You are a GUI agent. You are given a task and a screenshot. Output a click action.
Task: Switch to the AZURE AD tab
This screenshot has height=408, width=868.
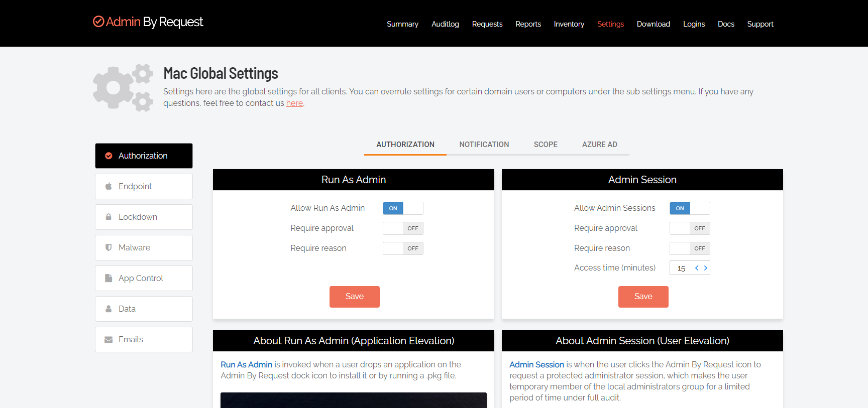tap(600, 145)
